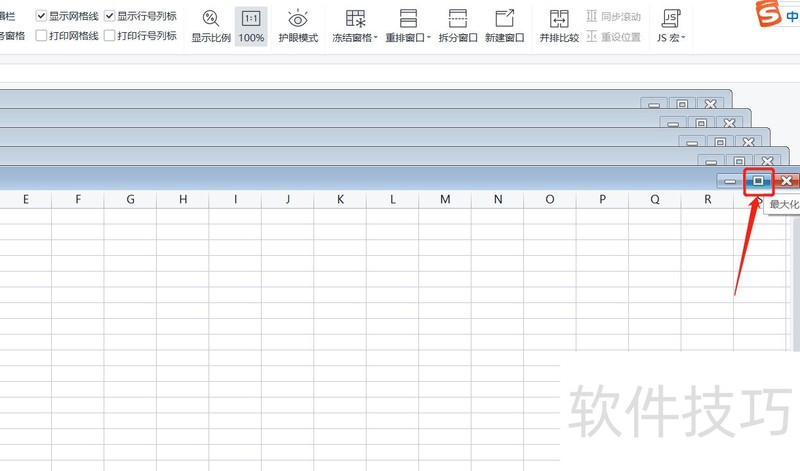
Task: Select column R header
Action: tap(708, 200)
